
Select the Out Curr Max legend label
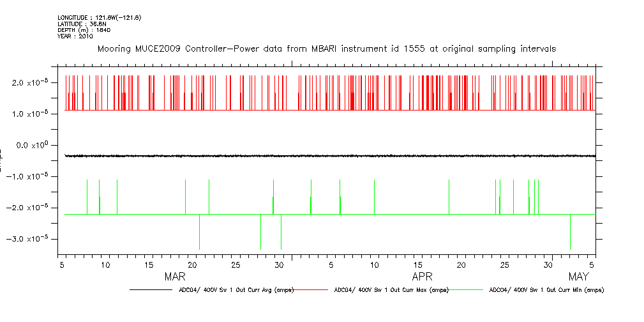[x=391, y=290]
